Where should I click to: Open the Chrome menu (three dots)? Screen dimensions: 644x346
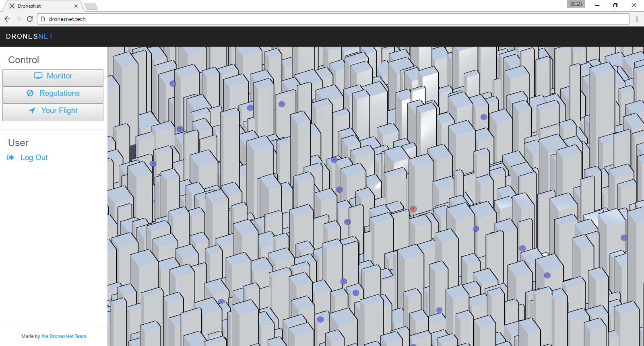637,19
